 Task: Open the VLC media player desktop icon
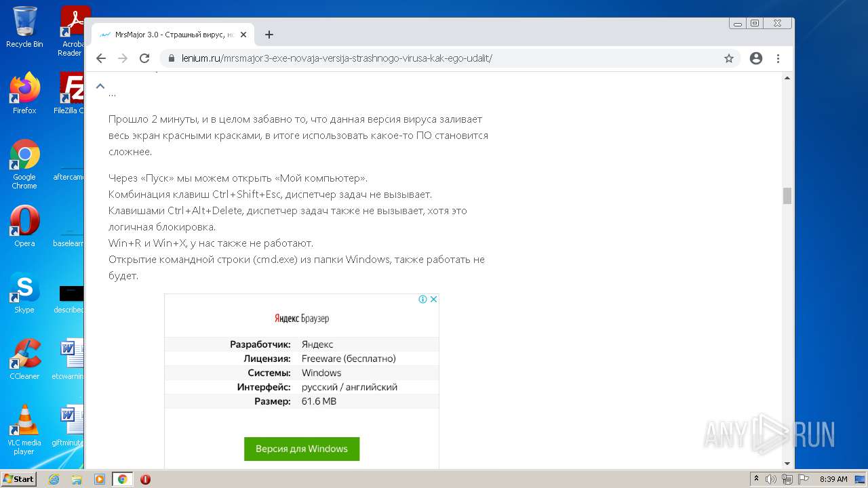pyautogui.click(x=24, y=430)
